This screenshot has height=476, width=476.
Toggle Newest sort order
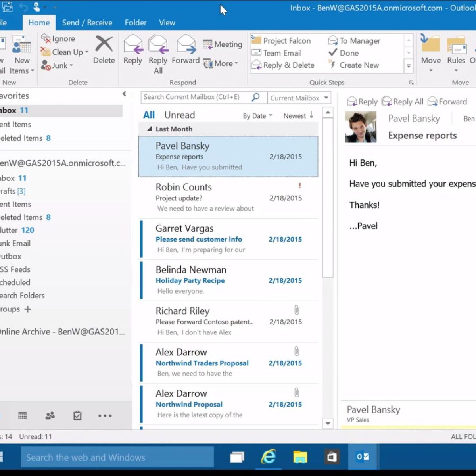point(298,115)
